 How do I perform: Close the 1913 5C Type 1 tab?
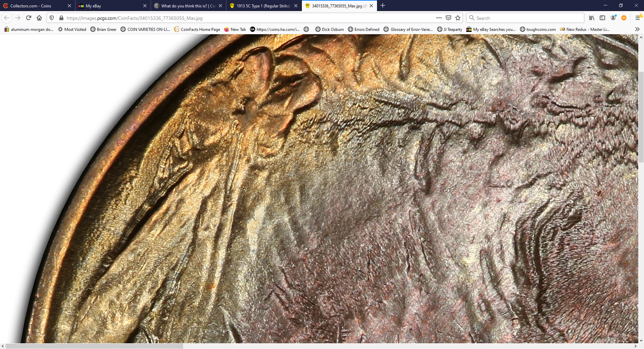(296, 6)
